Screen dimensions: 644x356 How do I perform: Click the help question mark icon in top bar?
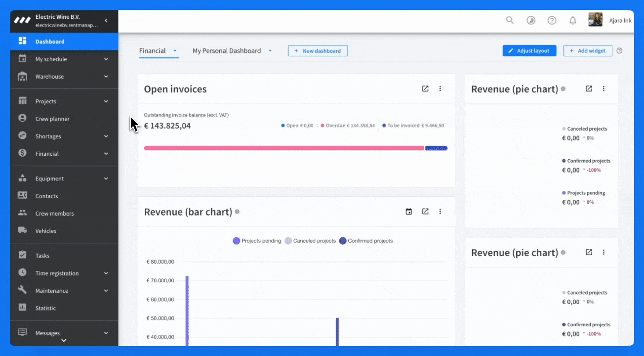552,20
